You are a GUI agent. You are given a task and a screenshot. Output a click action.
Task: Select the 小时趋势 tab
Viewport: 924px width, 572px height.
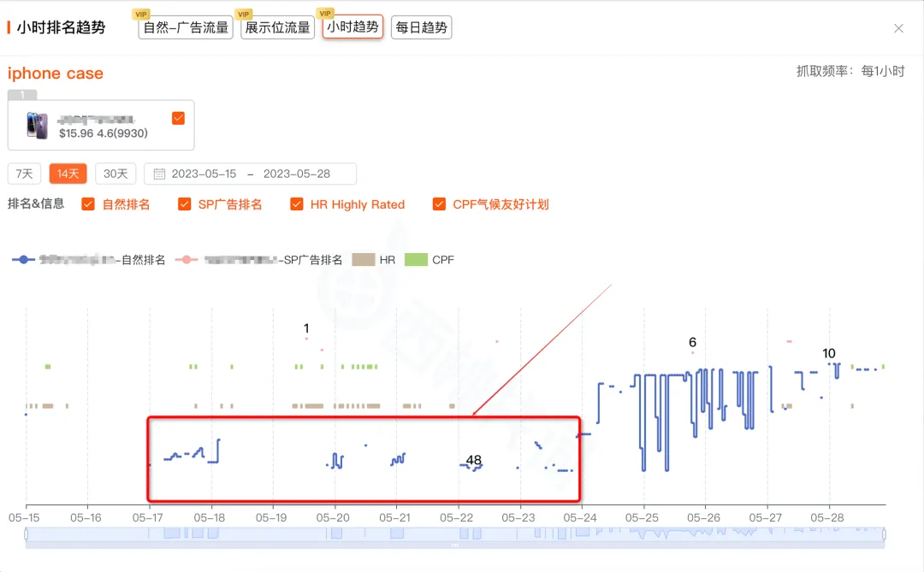(x=352, y=27)
